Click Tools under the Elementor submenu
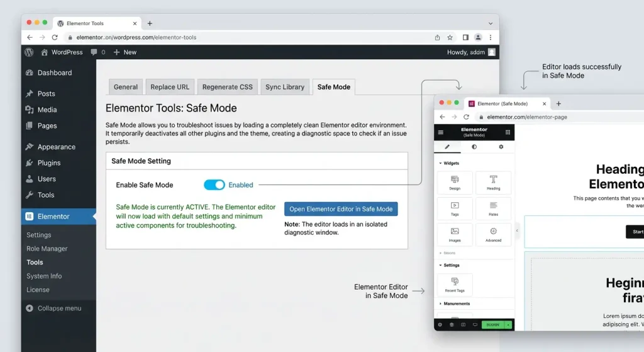This screenshot has height=352, width=644. pyautogui.click(x=35, y=263)
